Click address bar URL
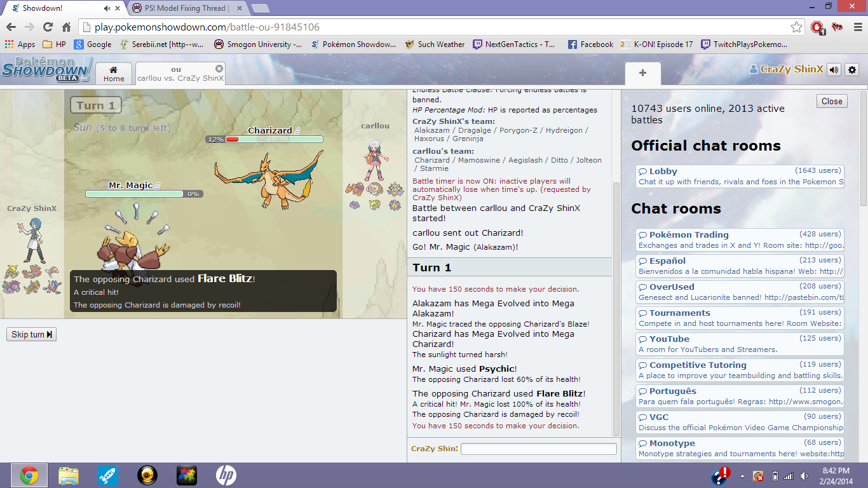Image resolution: width=868 pixels, height=488 pixels. 207,27
